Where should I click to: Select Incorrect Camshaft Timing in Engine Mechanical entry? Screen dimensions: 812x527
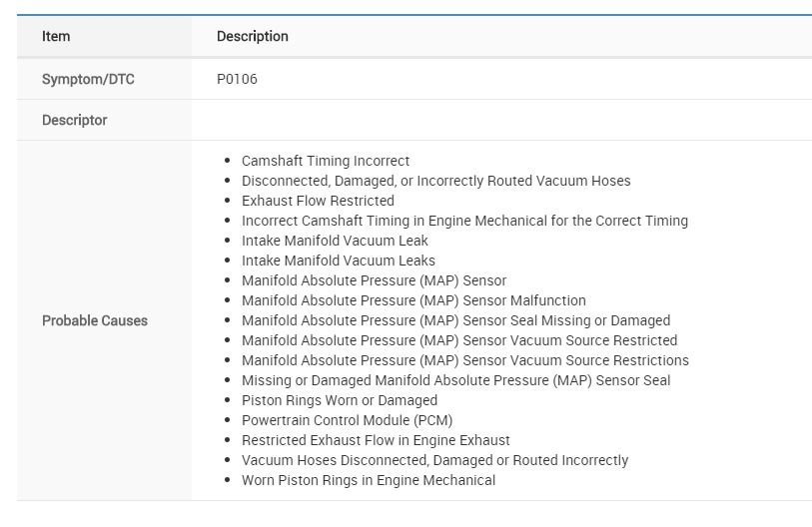[x=464, y=221]
